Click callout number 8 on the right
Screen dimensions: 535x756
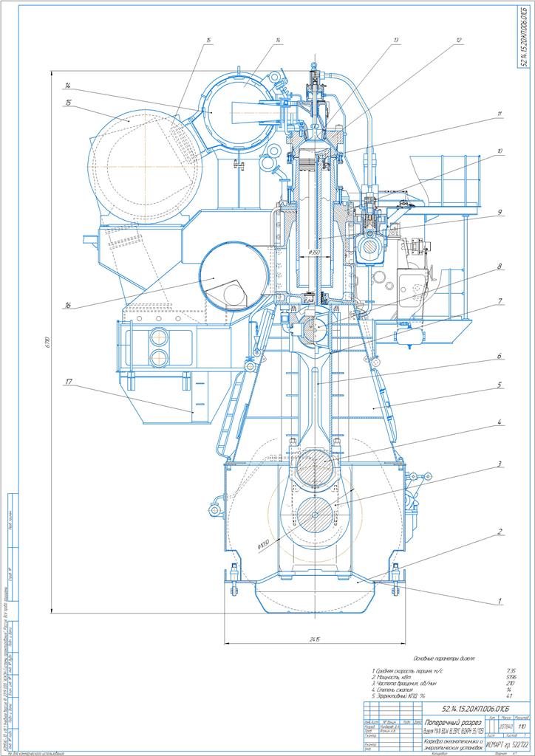click(x=500, y=265)
